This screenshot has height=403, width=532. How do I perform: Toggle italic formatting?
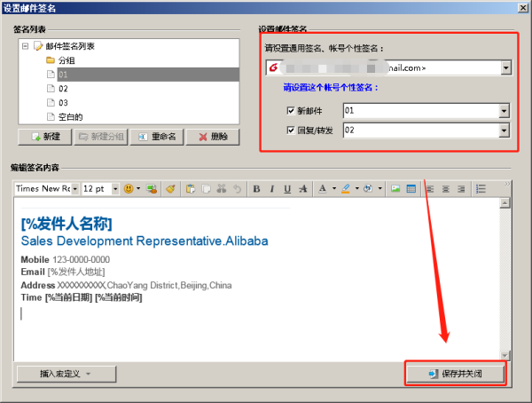point(272,188)
